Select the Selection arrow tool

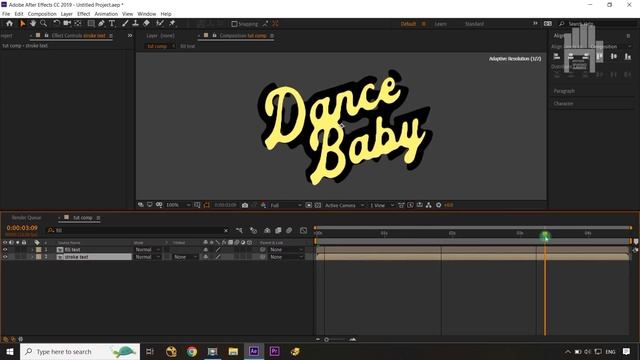coord(22,24)
